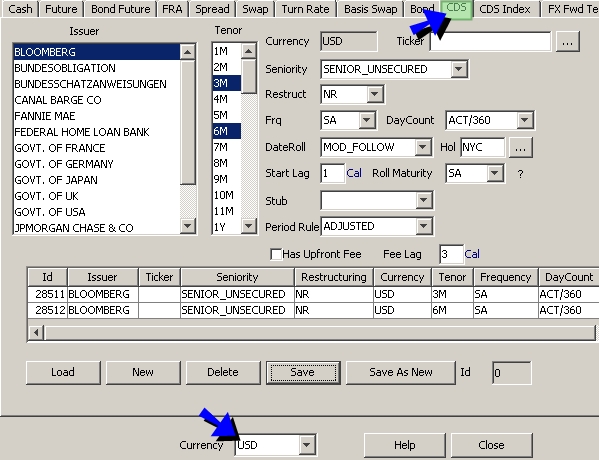The image size is (599, 460).
Task: Click Tenor list up scroll arrow
Action: click(248, 51)
